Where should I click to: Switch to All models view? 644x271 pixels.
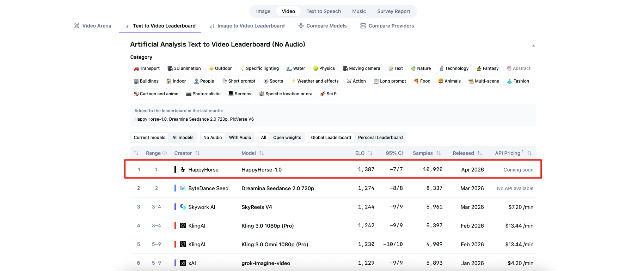point(183,138)
